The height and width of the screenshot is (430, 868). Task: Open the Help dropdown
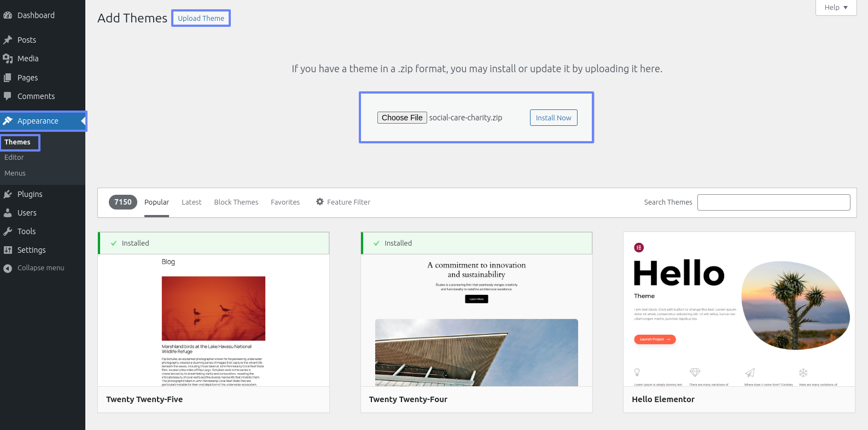(x=836, y=8)
